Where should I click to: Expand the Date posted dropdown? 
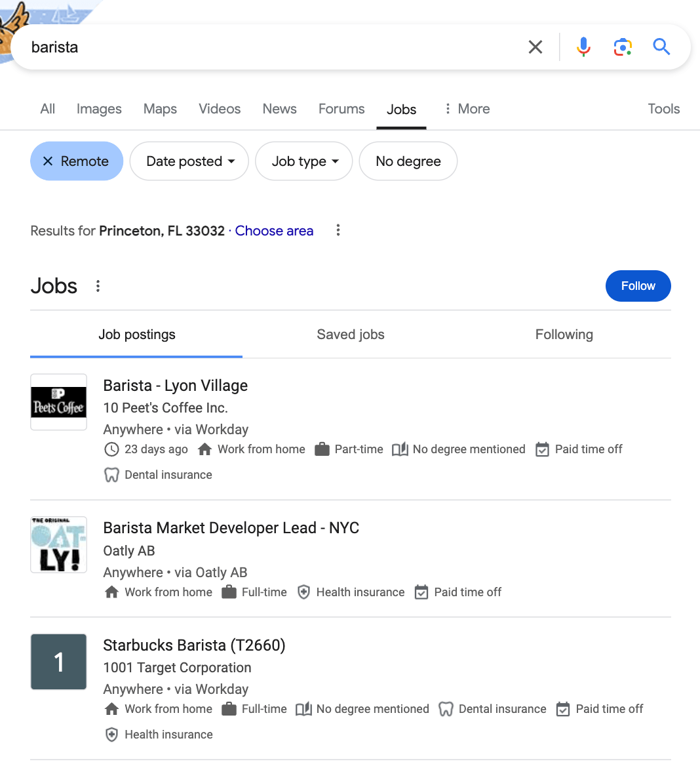(x=189, y=161)
